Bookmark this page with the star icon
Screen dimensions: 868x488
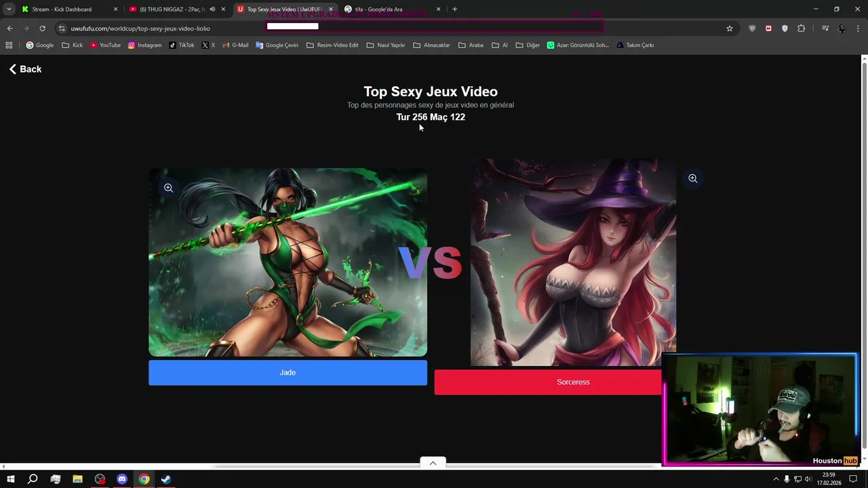pos(730,28)
